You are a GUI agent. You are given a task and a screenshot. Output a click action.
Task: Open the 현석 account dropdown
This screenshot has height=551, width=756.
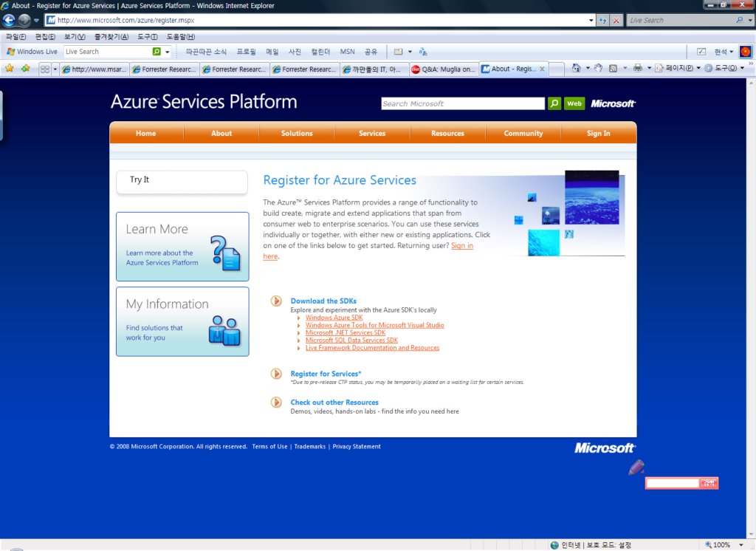tap(724, 52)
